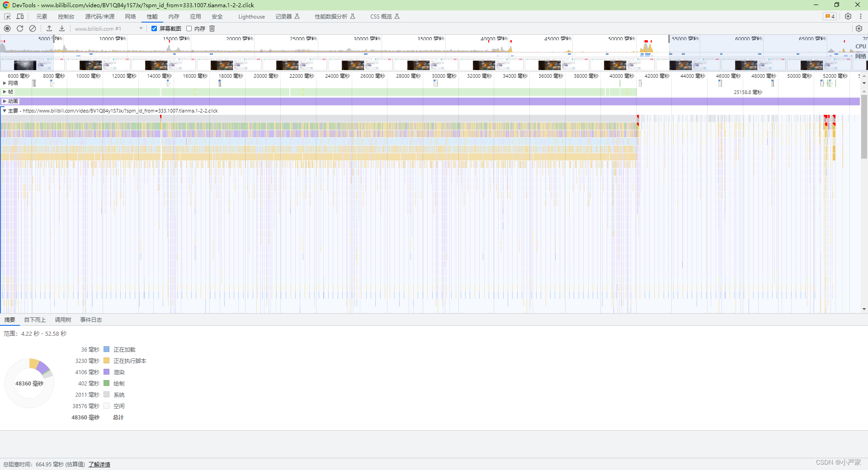Switch to the Bottom-Up tab
Viewport: 868px width, 470px height.
tap(35, 320)
